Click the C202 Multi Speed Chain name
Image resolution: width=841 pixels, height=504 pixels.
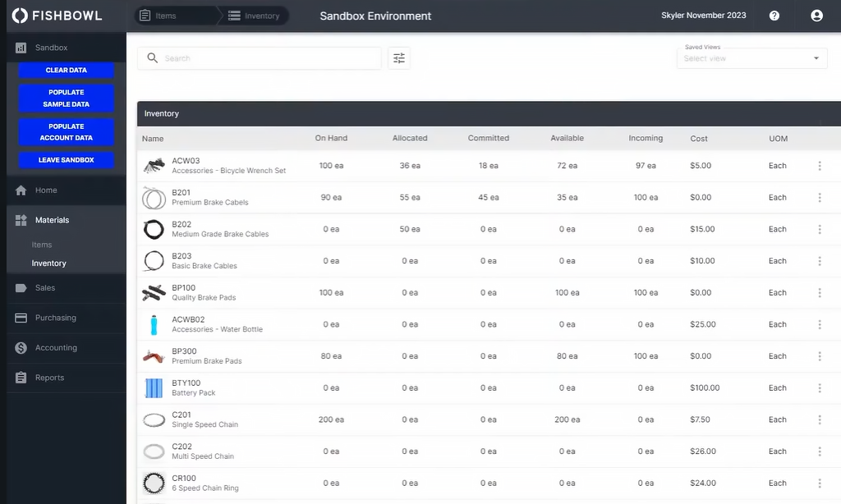click(x=203, y=451)
